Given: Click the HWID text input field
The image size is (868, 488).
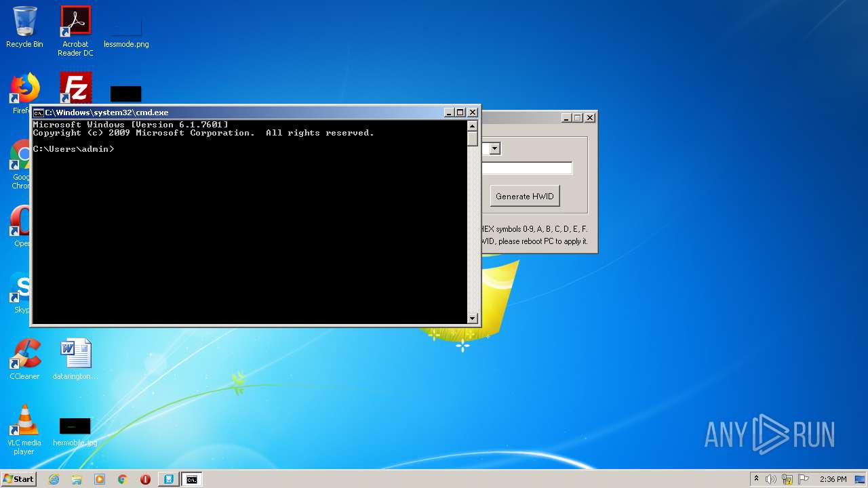Looking at the screenshot, I should coord(527,168).
